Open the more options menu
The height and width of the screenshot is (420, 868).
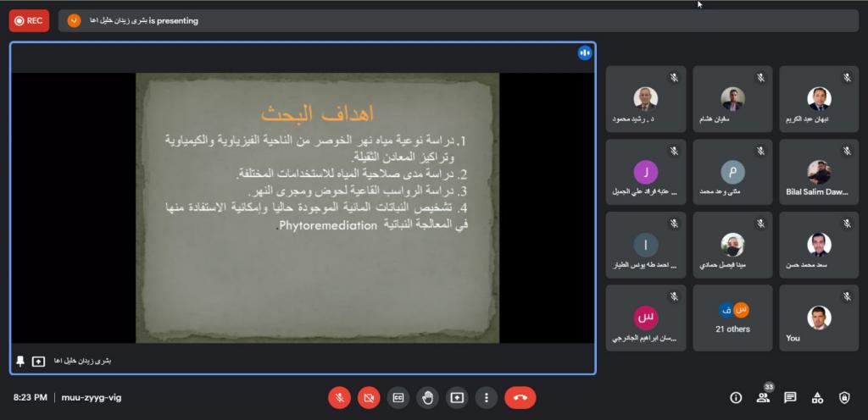click(486, 397)
